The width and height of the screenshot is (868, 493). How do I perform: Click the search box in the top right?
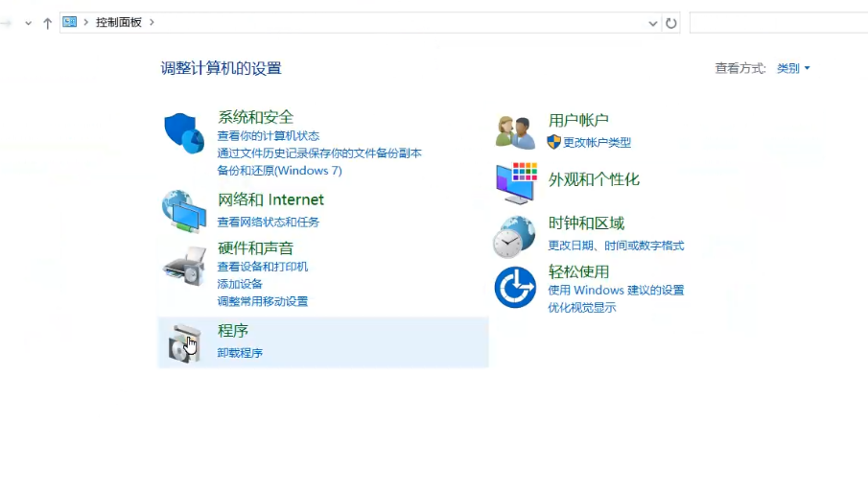coord(777,23)
